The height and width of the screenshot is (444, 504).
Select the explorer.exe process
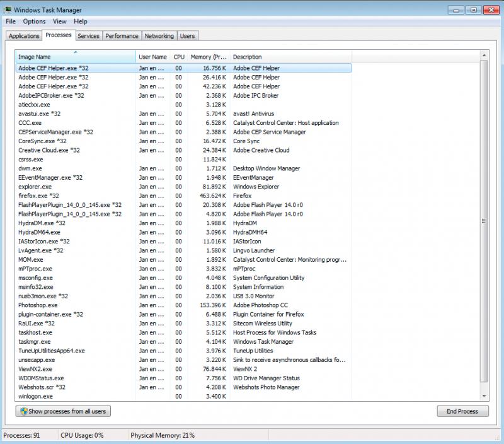[183, 187]
